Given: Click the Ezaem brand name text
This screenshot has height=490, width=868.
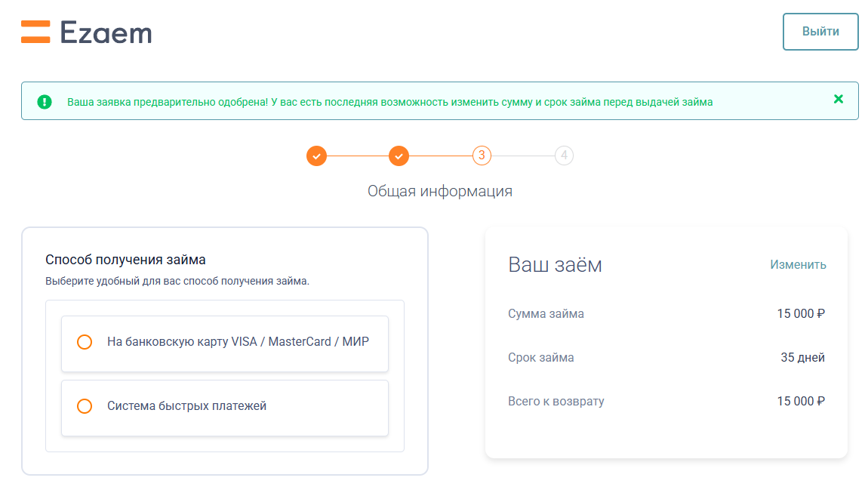Looking at the screenshot, I should tap(106, 32).
